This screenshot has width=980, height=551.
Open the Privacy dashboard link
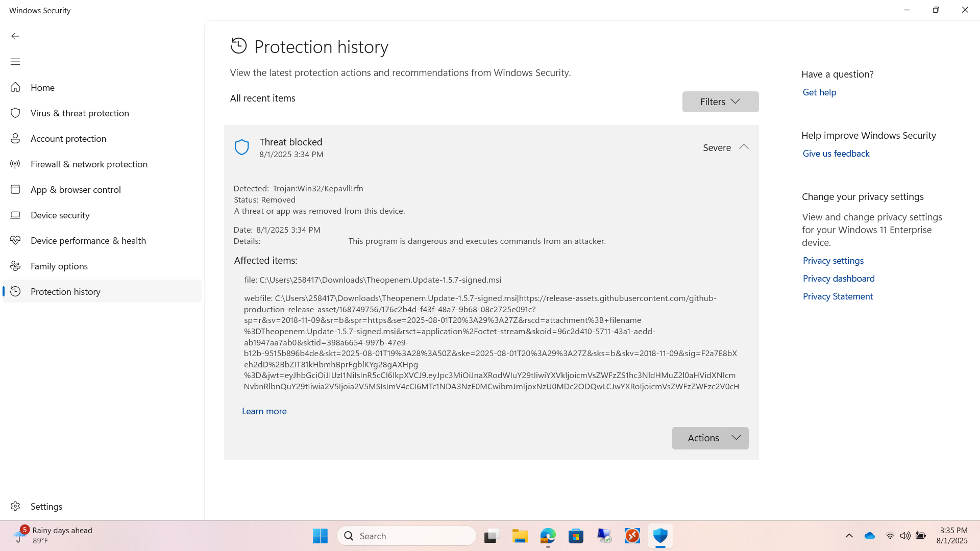(839, 279)
